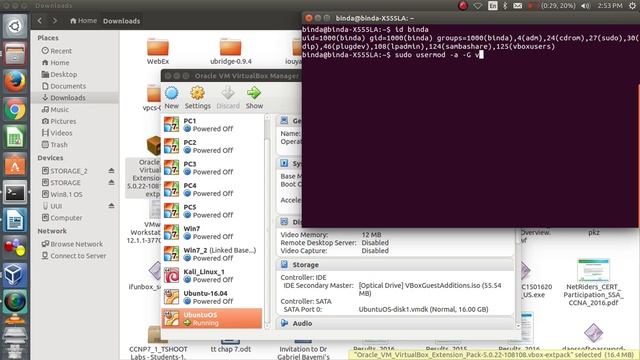Click Downloads in Files path bar
640x360 pixels.
tap(121, 21)
